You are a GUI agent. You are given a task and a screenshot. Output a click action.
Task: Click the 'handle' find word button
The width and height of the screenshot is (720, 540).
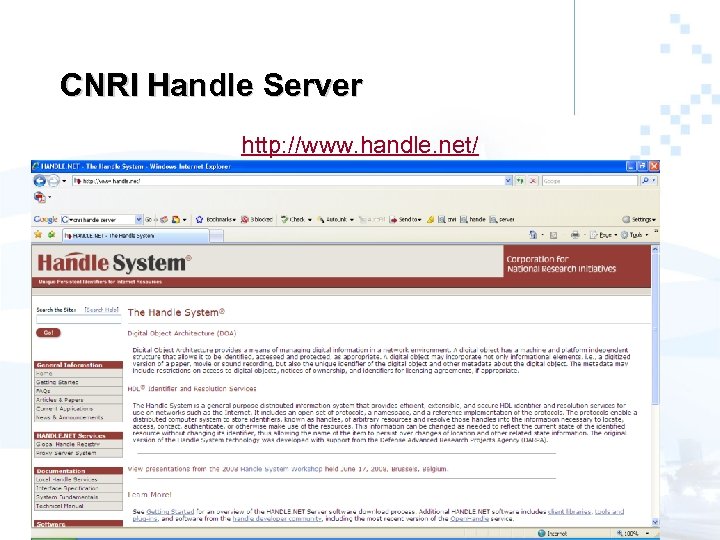(472, 219)
